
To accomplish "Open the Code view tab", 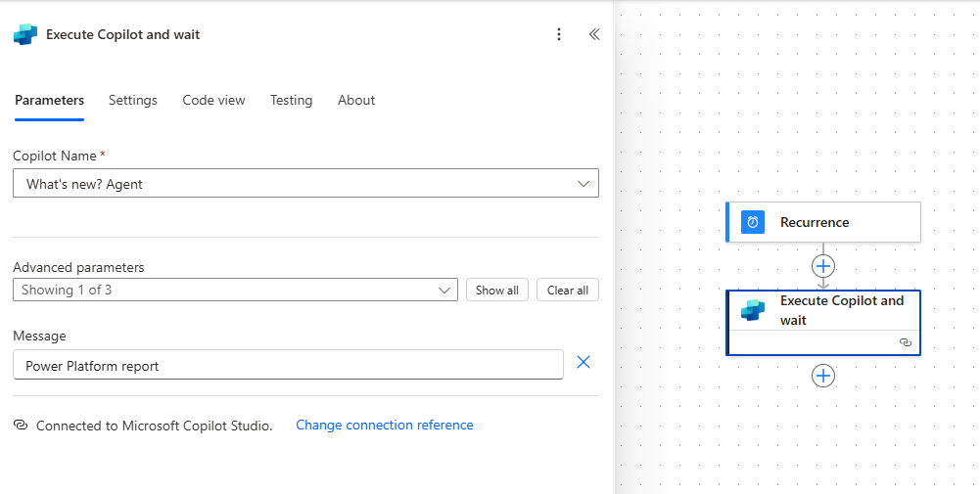I will pyautogui.click(x=213, y=100).
